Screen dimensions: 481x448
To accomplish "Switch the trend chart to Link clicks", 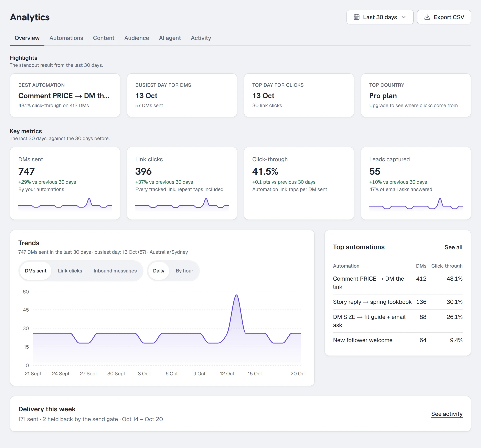I will click(x=70, y=271).
